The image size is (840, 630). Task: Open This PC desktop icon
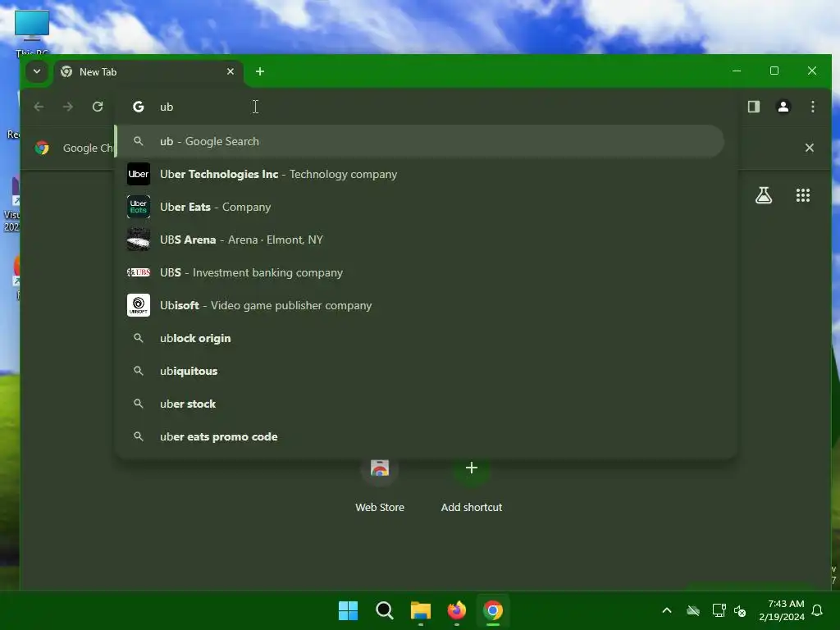click(x=32, y=32)
